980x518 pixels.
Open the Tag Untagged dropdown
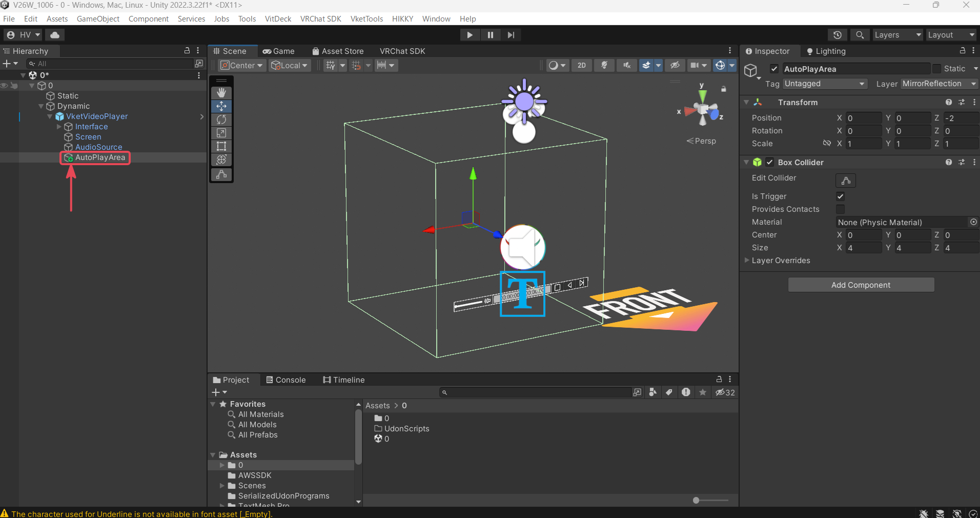pos(825,84)
